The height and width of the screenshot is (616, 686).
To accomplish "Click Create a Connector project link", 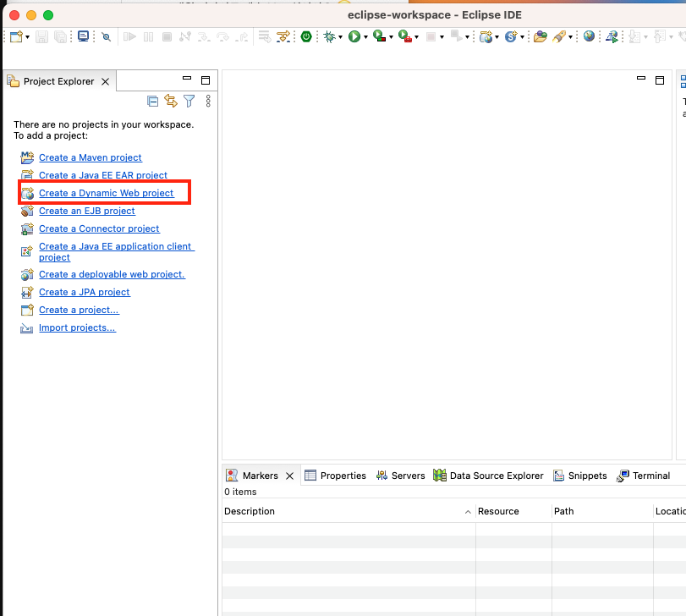I will click(99, 228).
